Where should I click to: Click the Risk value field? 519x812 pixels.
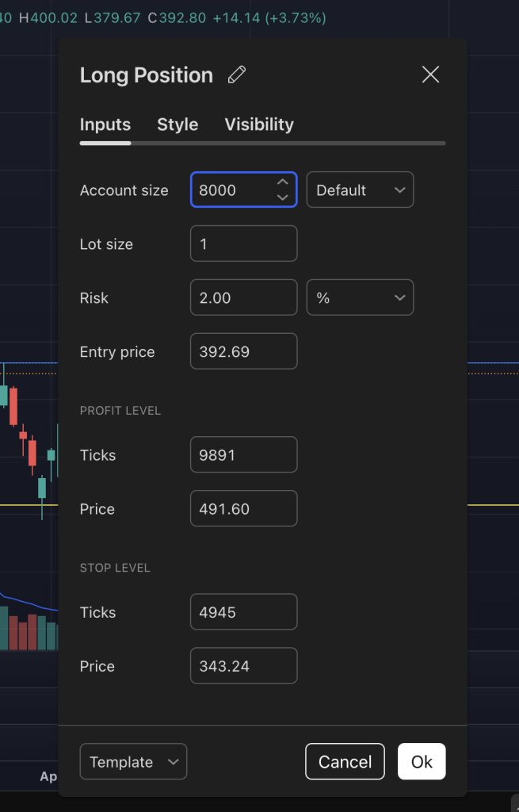pos(243,297)
